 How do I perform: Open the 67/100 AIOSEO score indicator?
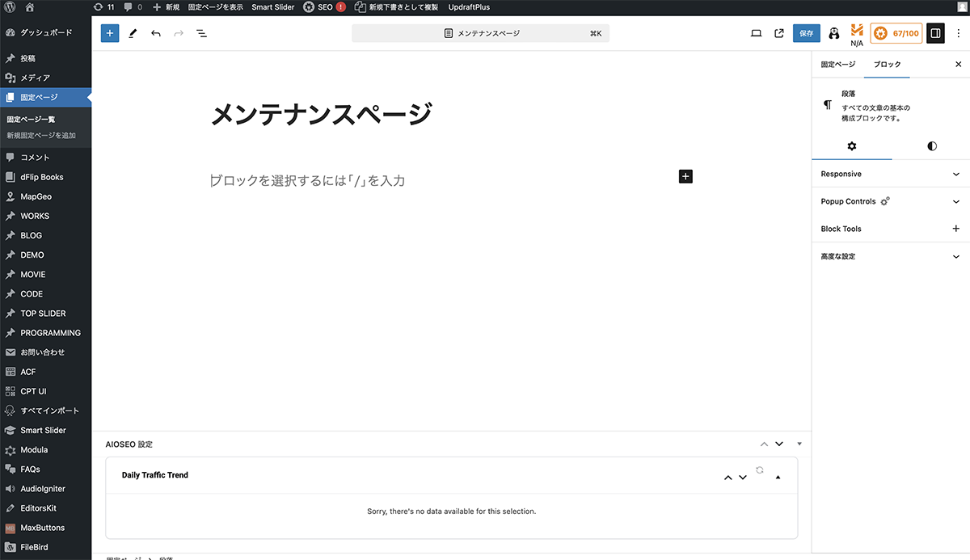[896, 34]
